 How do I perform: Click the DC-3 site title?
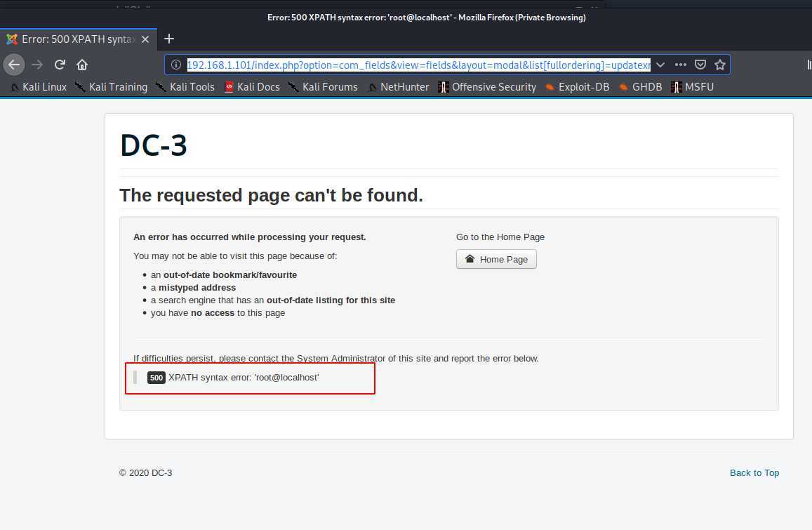point(153,145)
